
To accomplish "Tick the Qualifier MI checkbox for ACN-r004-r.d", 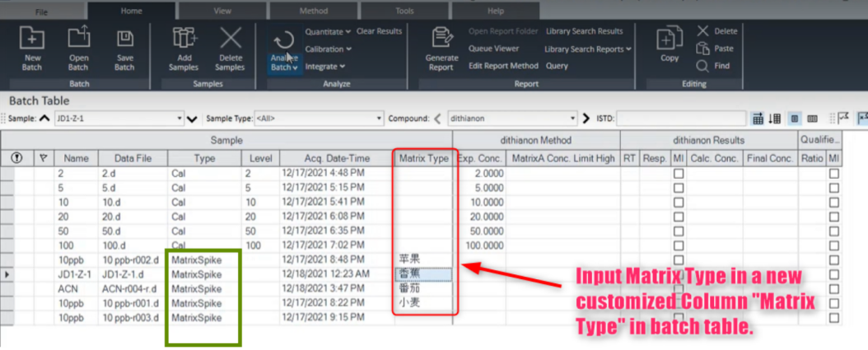I will pyautogui.click(x=833, y=289).
